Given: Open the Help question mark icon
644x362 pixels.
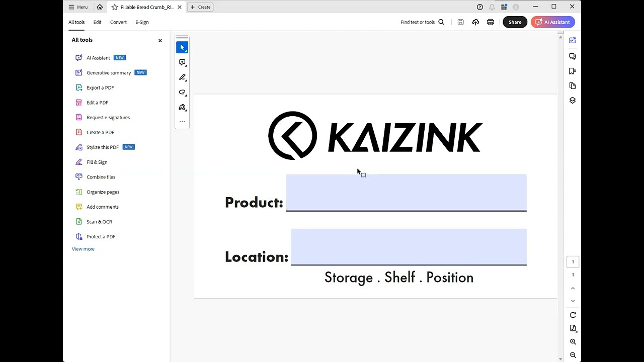Looking at the screenshot, I should (x=479, y=7).
